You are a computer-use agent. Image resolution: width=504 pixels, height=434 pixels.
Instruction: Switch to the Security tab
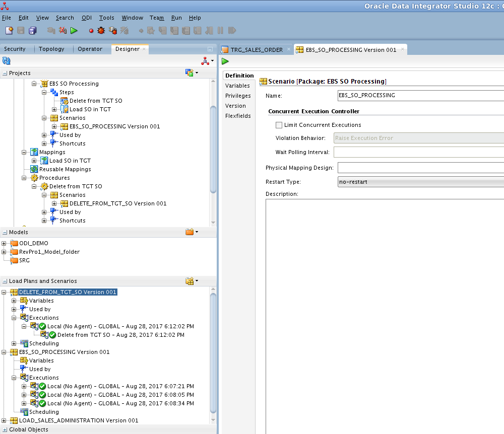(x=15, y=49)
